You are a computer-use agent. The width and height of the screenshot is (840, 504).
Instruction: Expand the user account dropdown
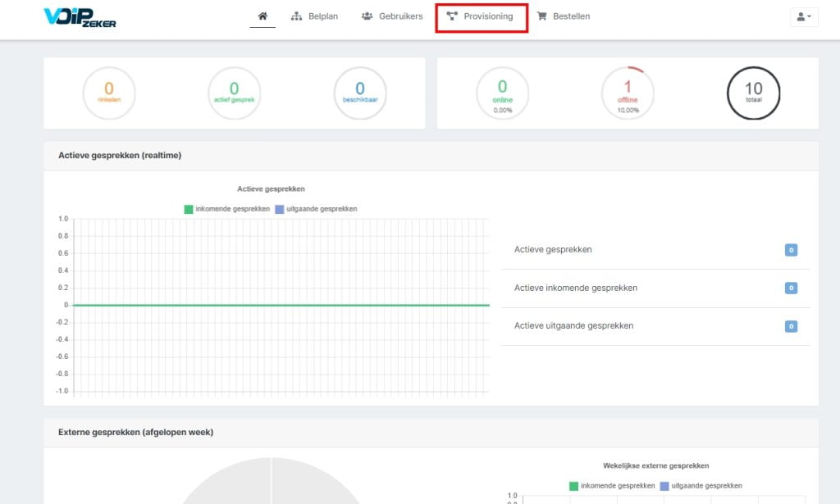804,16
